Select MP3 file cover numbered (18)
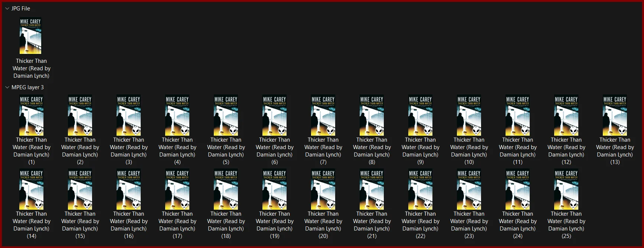 [x=226, y=189]
